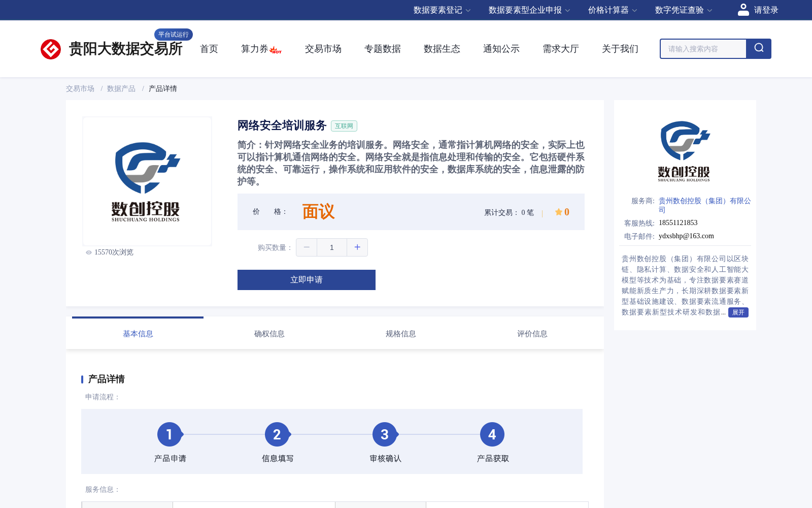The image size is (812, 508).
Task: Switch to the 规格信息 tab
Action: [x=401, y=334]
